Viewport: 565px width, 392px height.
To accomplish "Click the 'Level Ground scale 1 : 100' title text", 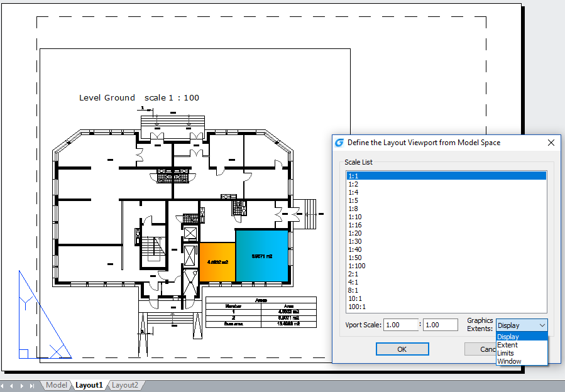I will (x=139, y=97).
